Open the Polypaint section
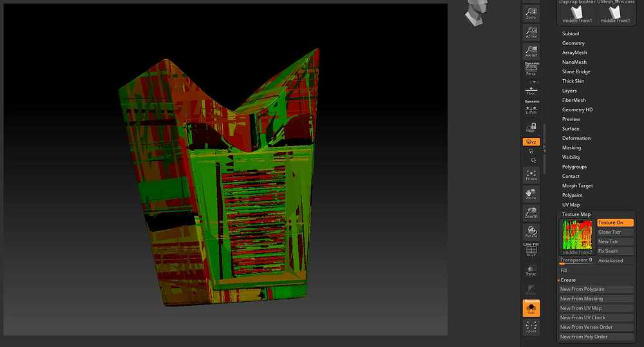 click(572, 195)
